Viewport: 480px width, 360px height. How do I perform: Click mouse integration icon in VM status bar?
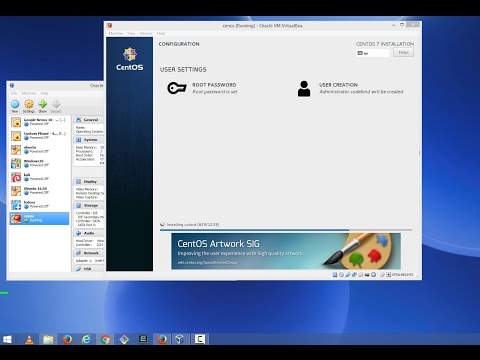coord(382,275)
